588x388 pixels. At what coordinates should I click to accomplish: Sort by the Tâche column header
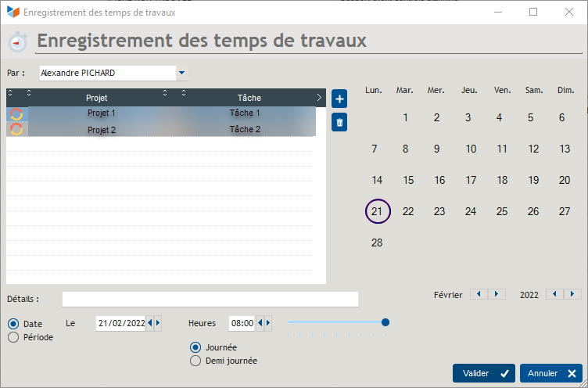pos(249,98)
